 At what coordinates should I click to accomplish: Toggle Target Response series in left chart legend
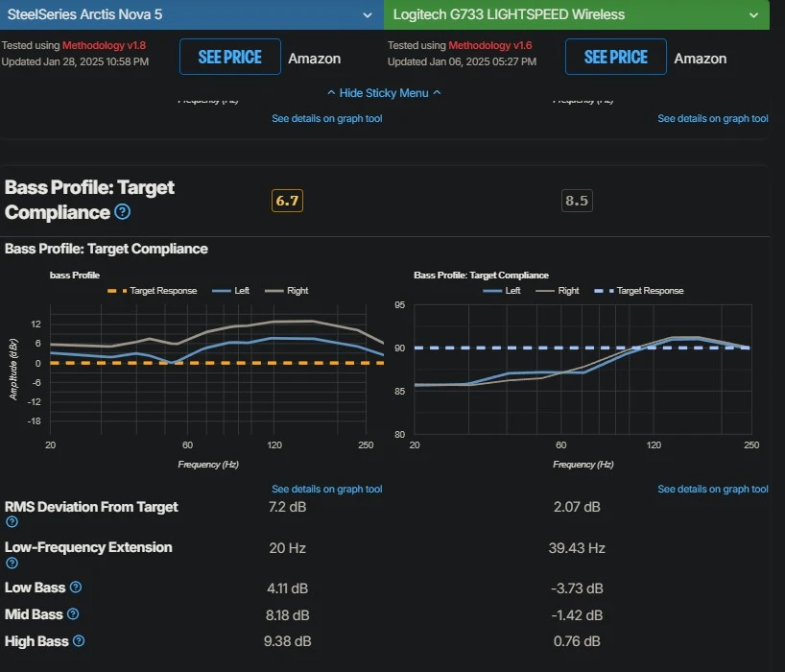[x=153, y=291]
